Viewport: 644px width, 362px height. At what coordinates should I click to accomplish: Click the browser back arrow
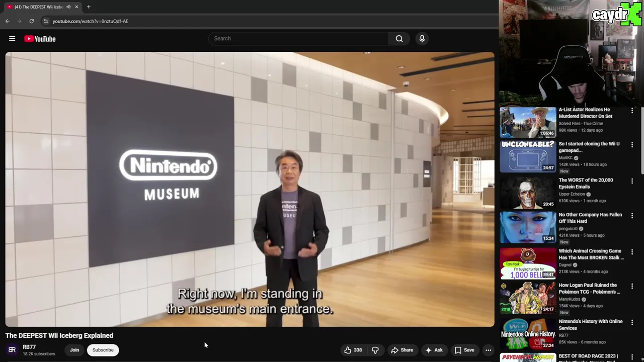pos(8,21)
